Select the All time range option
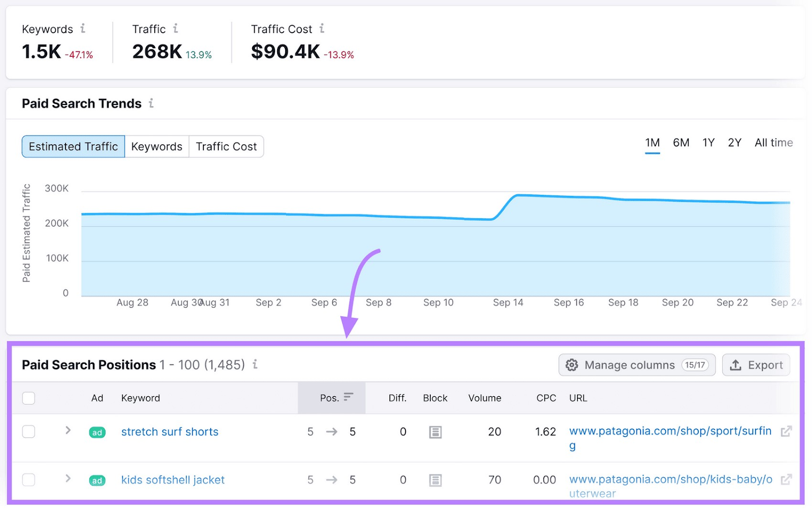The width and height of the screenshot is (812, 510). click(x=773, y=143)
